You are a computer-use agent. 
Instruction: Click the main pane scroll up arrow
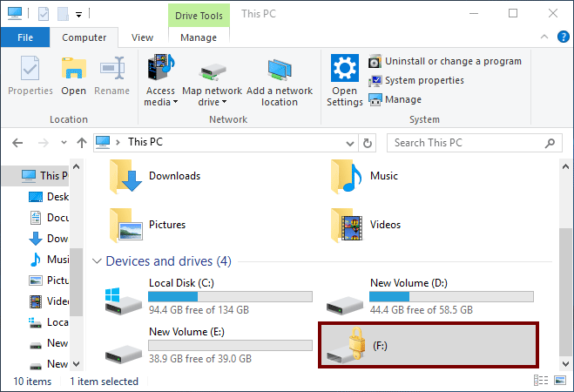coord(565,167)
